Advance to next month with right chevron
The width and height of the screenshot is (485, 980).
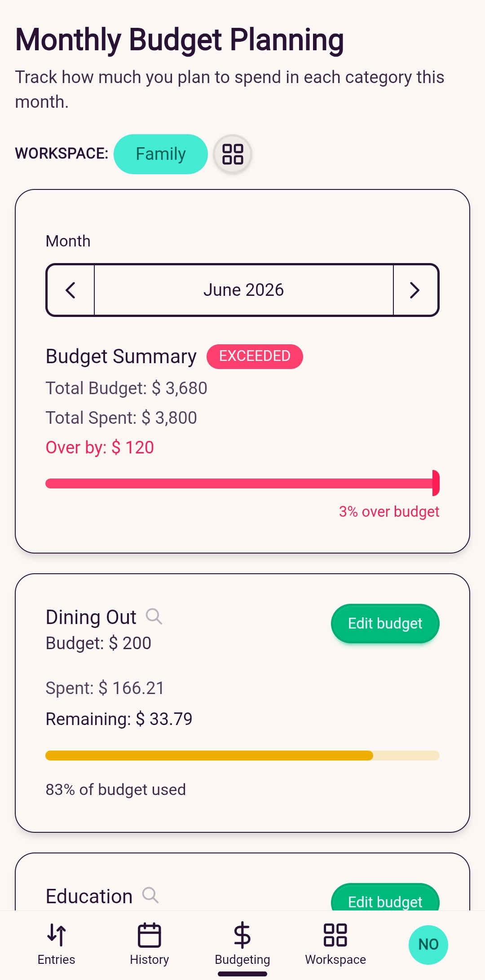415,290
